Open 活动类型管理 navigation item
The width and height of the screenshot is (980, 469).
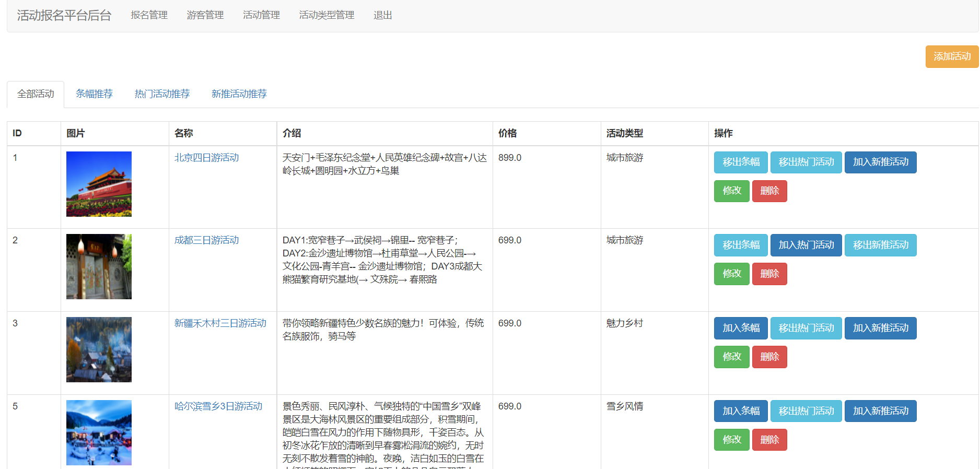(x=326, y=15)
